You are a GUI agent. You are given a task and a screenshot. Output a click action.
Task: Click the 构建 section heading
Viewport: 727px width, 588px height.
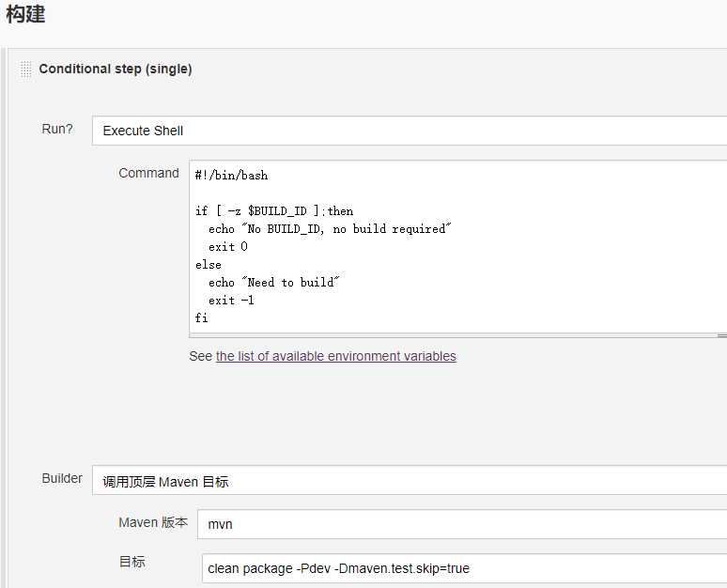click(25, 14)
